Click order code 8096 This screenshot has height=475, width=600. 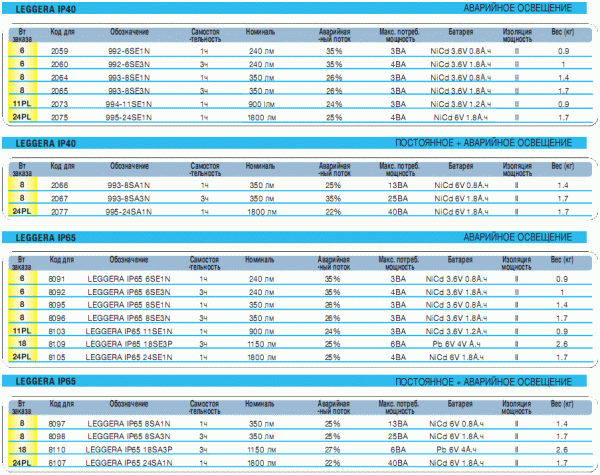(x=57, y=318)
